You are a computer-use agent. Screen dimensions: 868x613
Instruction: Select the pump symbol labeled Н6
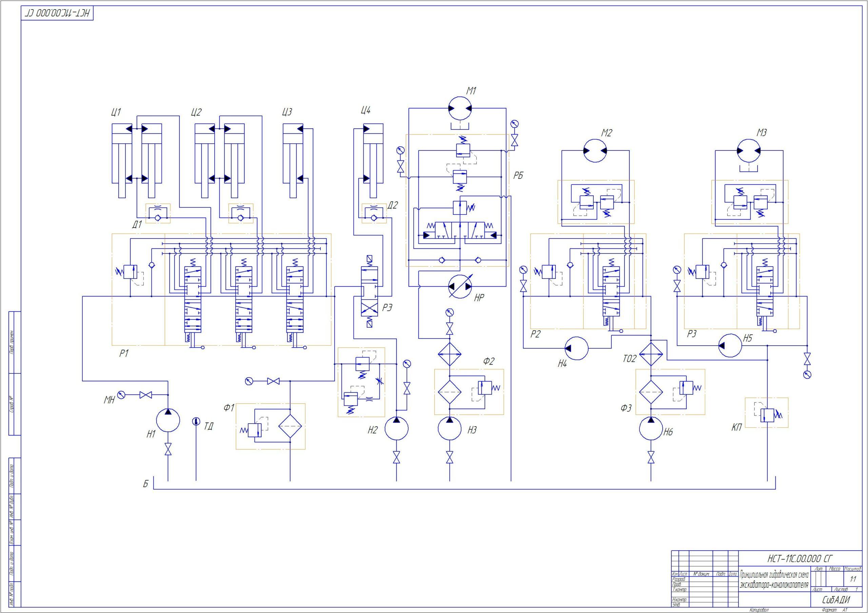click(x=651, y=429)
